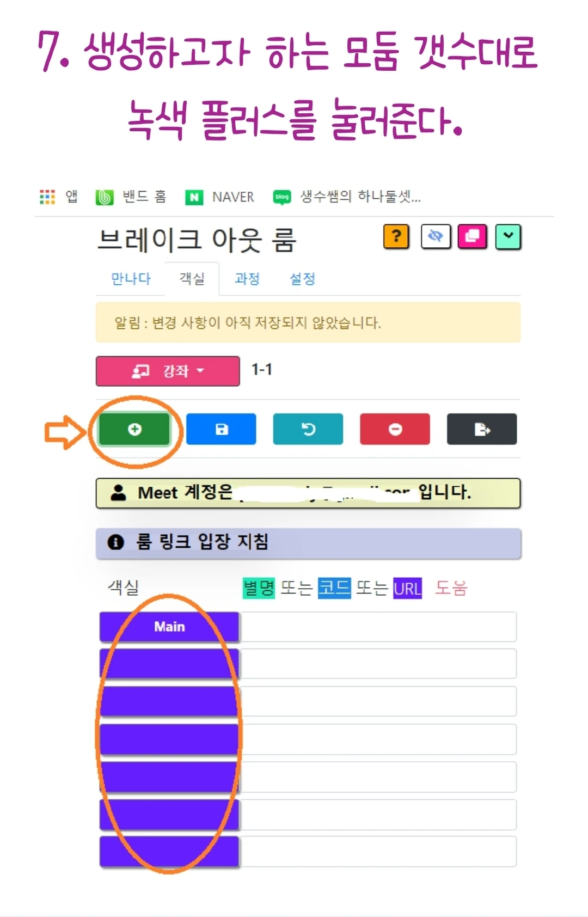Click the green plus add-room button

tap(134, 429)
